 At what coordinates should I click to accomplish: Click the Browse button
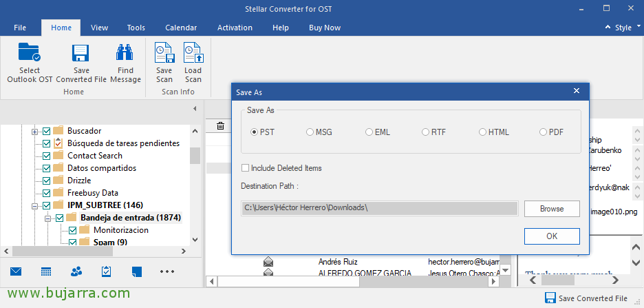click(552, 209)
